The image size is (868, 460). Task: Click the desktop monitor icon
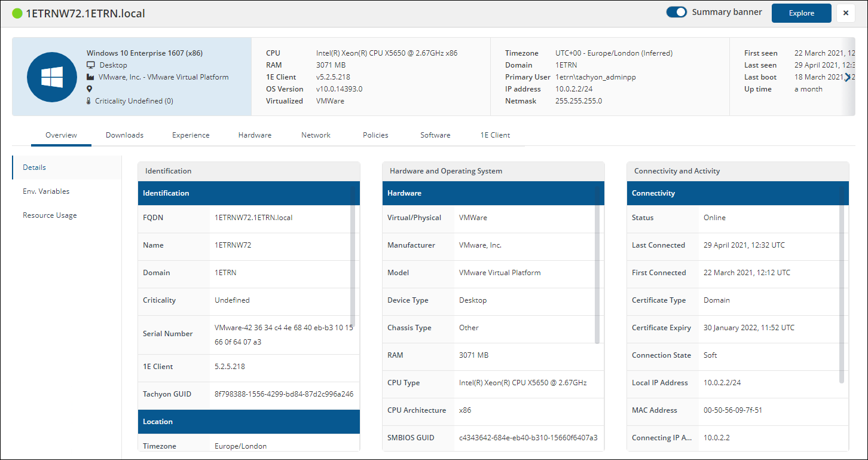point(91,65)
